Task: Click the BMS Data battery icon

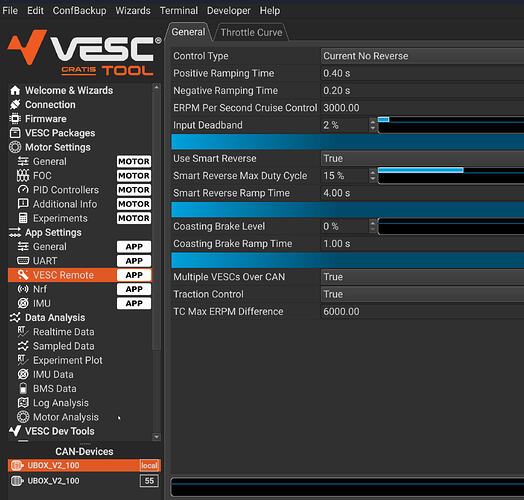Action: click(23, 388)
